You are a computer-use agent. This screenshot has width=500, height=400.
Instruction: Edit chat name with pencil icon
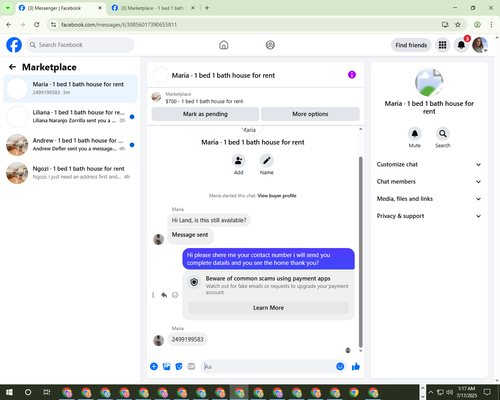(267, 161)
